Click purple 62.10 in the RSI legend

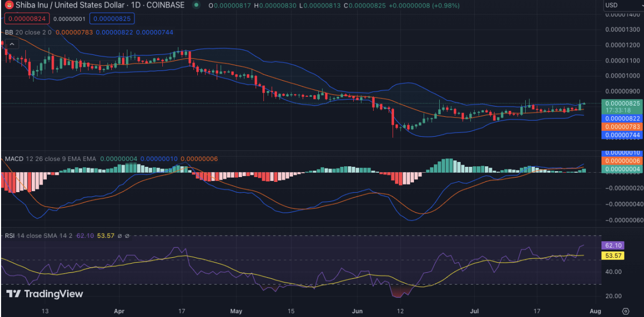coord(85,236)
